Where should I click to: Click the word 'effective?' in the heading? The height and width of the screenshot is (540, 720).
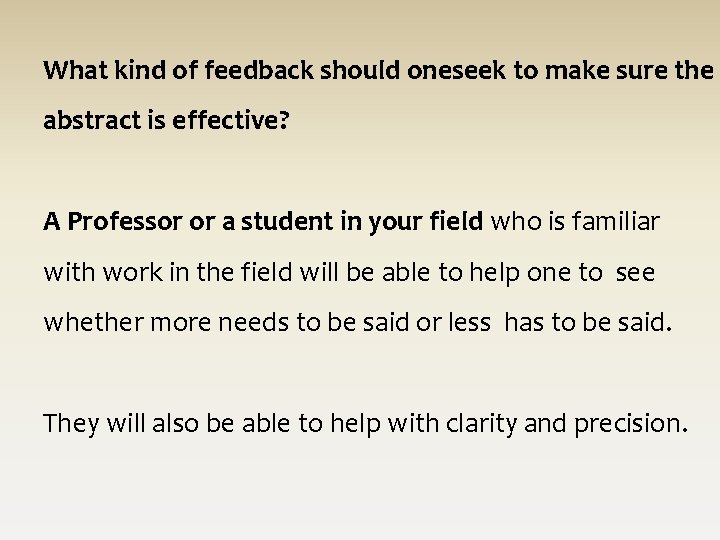pyautogui.click(x=231, y=120)
